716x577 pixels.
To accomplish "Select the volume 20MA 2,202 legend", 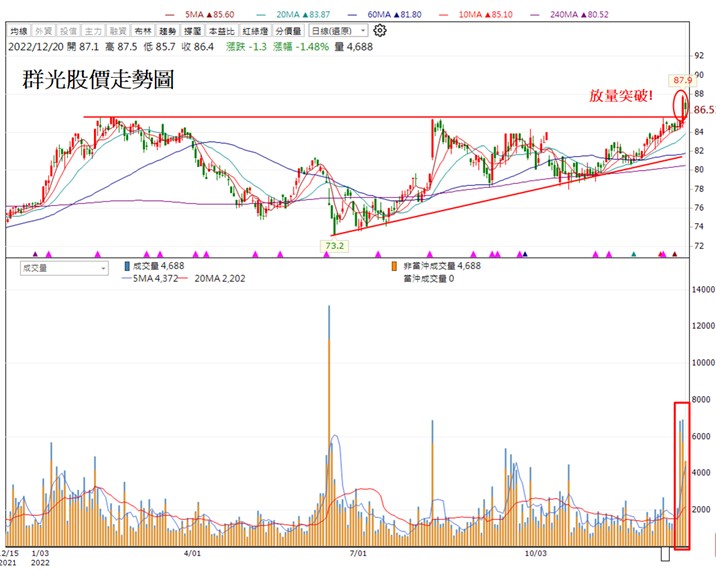I will tap(213, 278).
